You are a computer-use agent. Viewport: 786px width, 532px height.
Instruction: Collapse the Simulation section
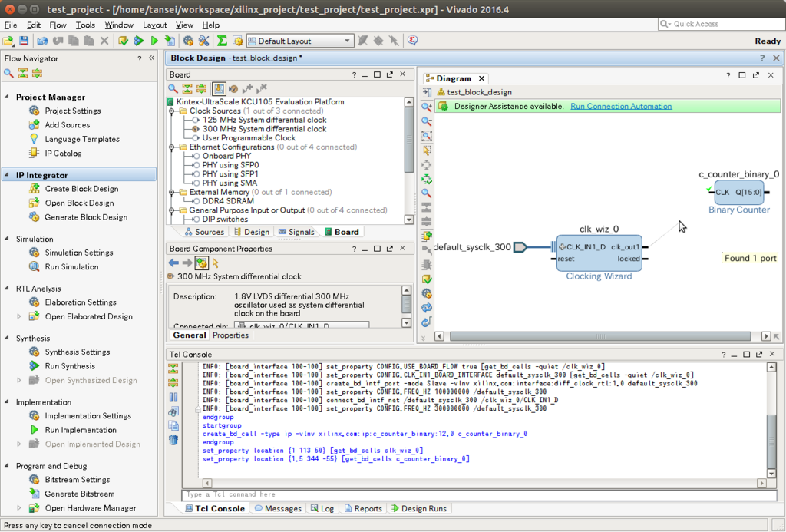click(7, 239)
